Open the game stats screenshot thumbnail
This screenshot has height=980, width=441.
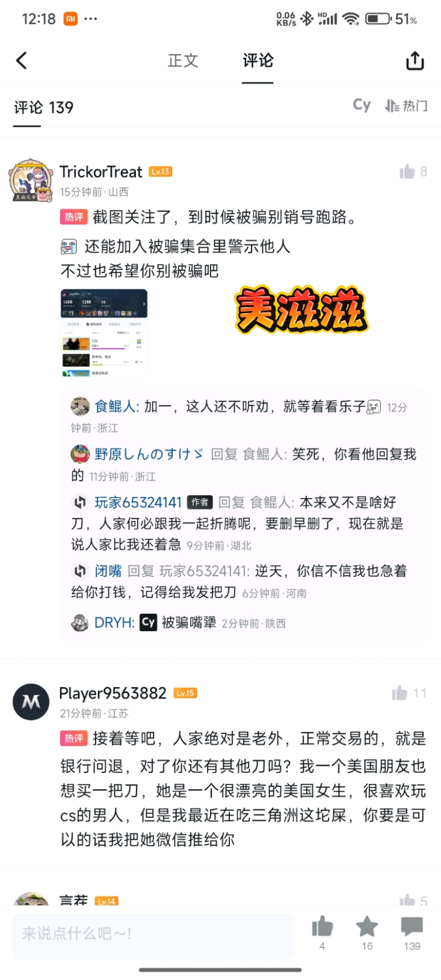[x=104, y=333]
